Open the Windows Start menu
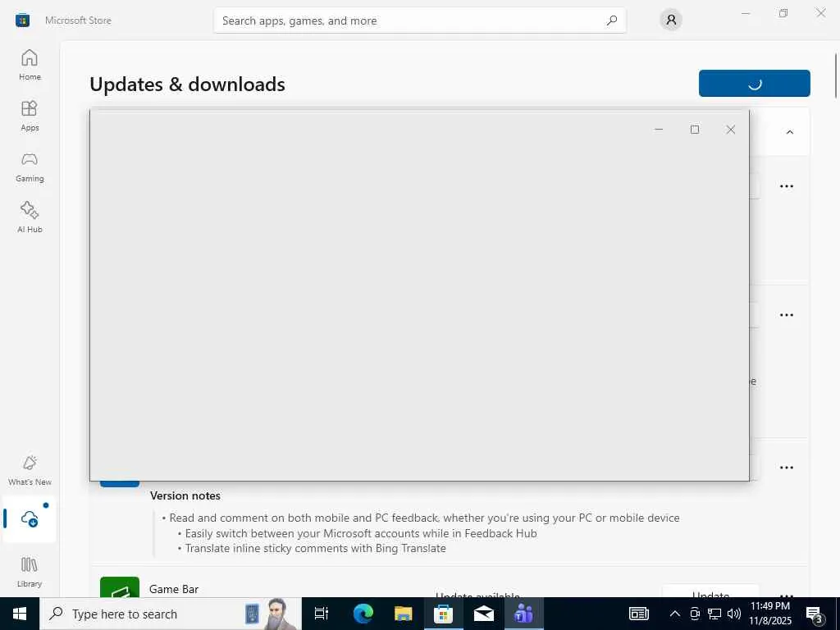Viewport: 840px width, 630px height. tap(20, 614)
